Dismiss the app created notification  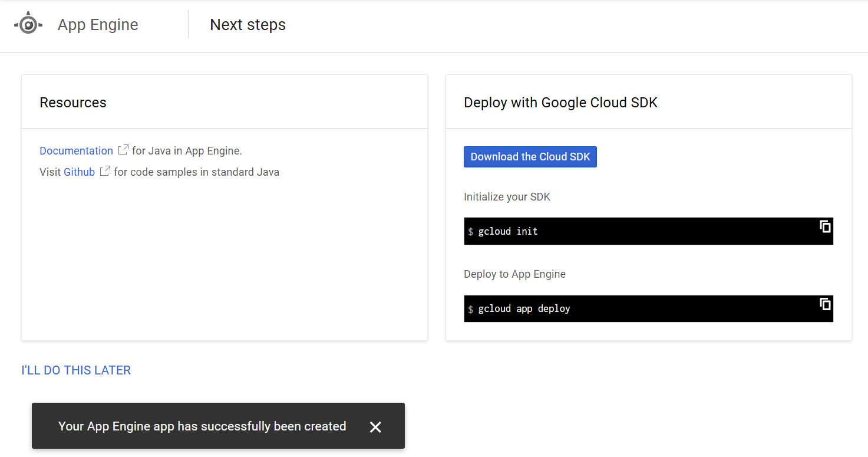coord(375,427)
